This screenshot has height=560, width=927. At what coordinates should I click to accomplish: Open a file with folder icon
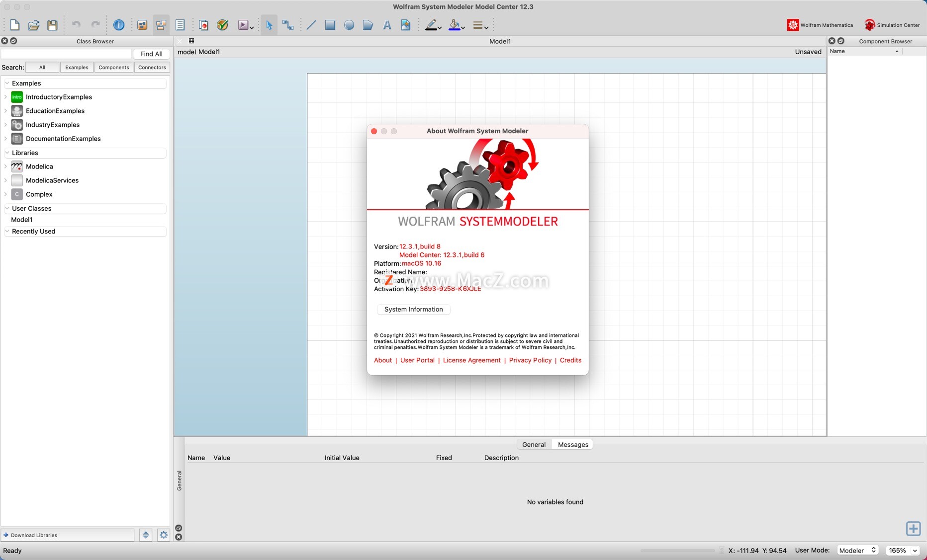click(34, 25)
